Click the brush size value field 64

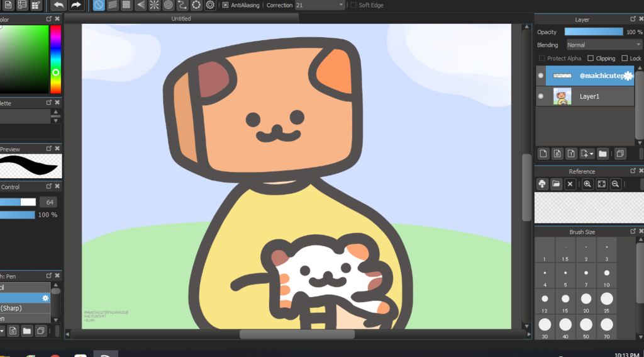click(48, 202)
